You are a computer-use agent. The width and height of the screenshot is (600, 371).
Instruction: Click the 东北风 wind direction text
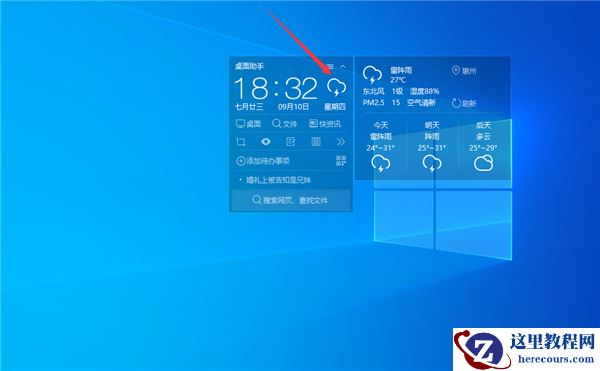coord(373,91)
